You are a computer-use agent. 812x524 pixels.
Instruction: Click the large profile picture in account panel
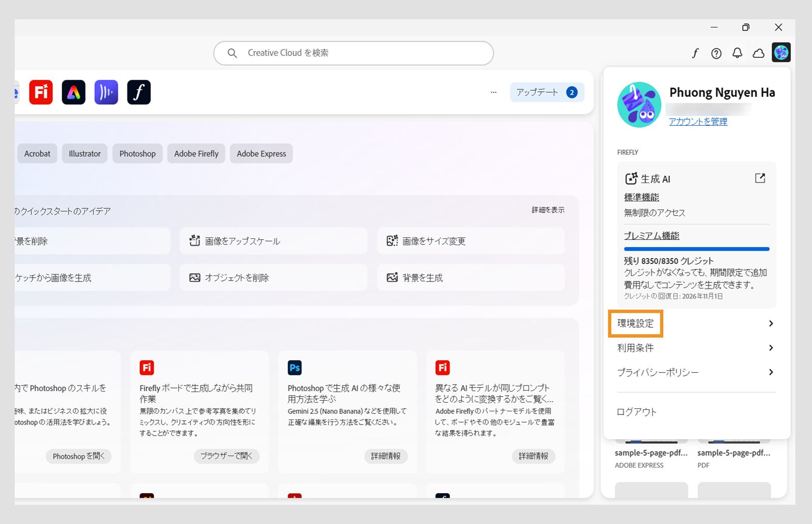coord(639,104)
